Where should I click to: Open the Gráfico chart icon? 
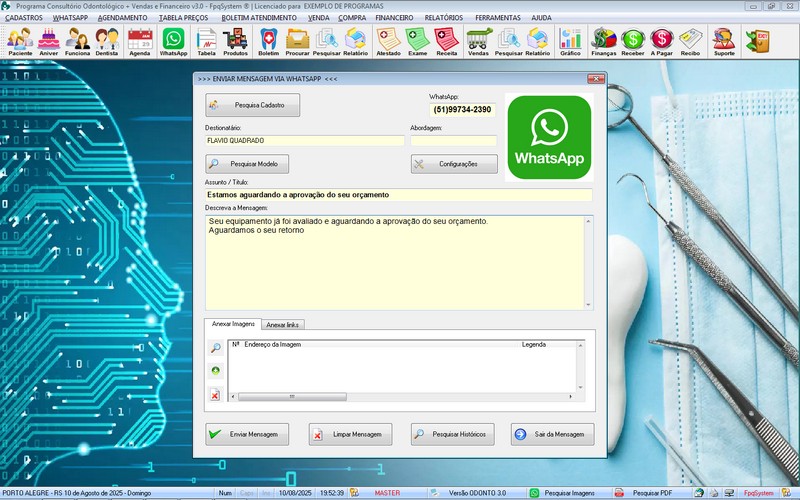coord(570,40)
